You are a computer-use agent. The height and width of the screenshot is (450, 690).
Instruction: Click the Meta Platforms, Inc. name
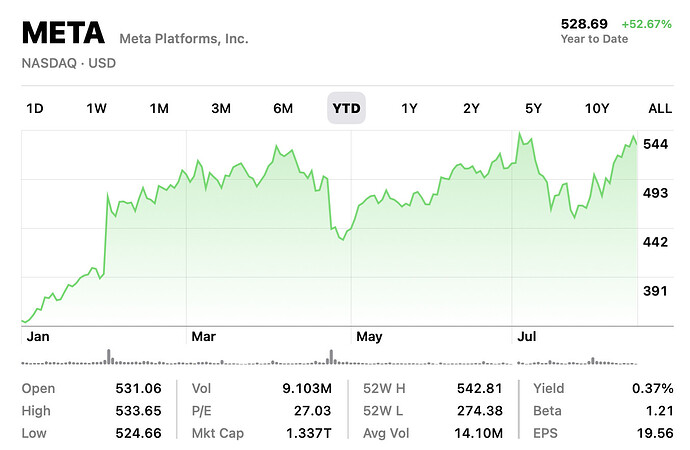click(x=184, y=39)
